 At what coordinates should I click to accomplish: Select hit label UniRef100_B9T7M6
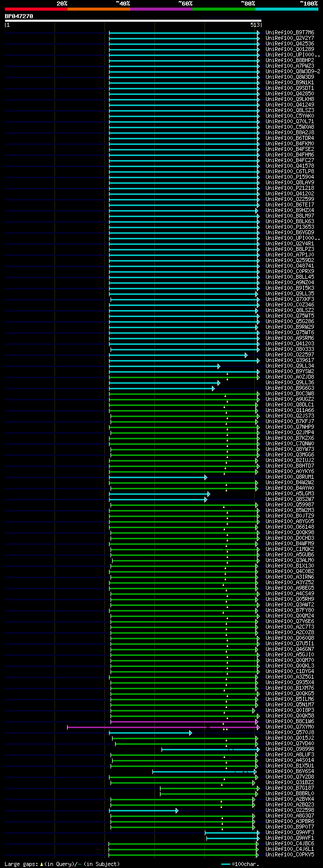[x=290, y=33]
